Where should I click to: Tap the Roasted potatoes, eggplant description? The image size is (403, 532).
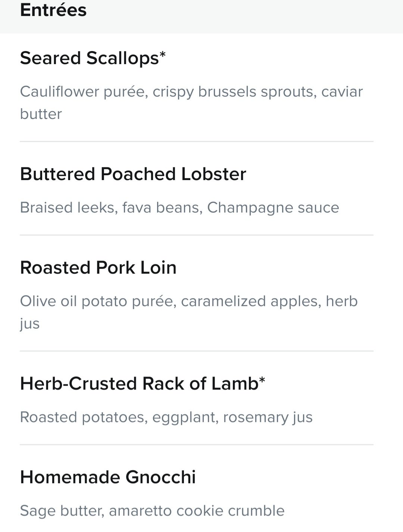[x=166, y=417]
